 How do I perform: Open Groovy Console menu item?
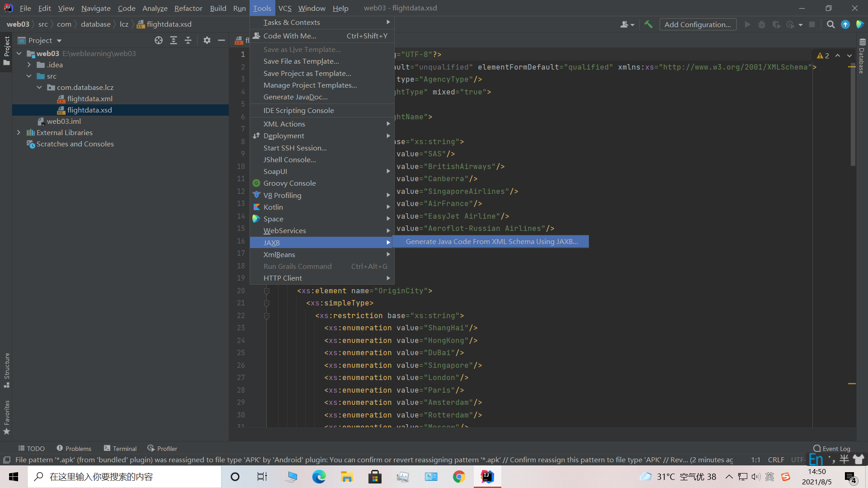(x=322, y=183)
